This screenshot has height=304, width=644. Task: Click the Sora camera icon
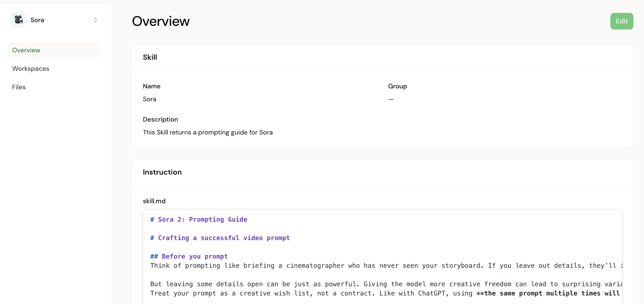click(18, 20)
